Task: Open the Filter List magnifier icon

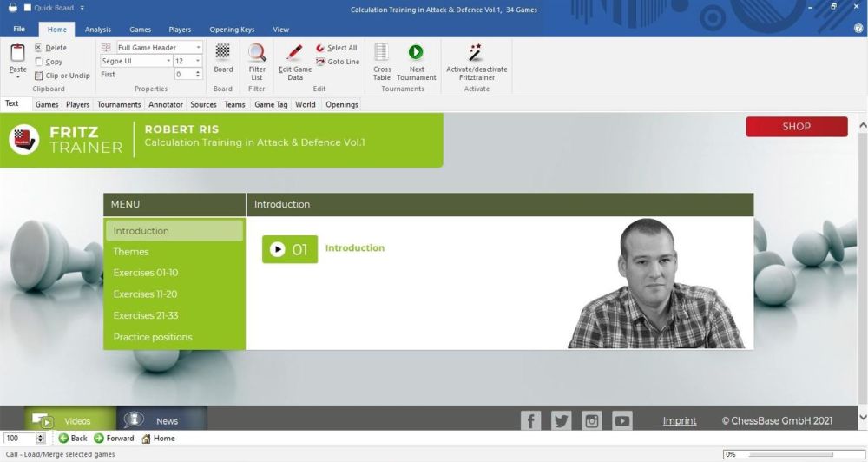Action: (x=257, y=52)
